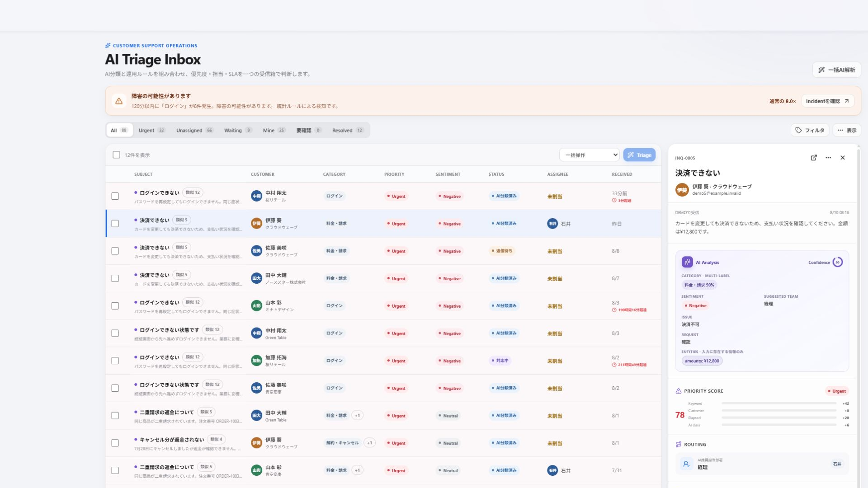868x488 pixels.
Task: Close the INQ-0005 detail panel
Action: coord(843,158)
